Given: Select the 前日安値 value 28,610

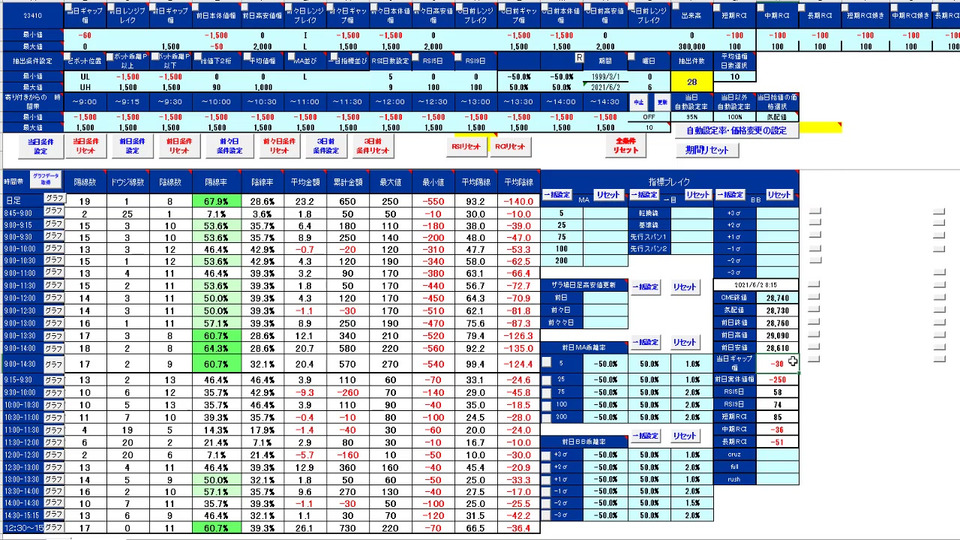Looking at the screenshot, I should [778, 348].
